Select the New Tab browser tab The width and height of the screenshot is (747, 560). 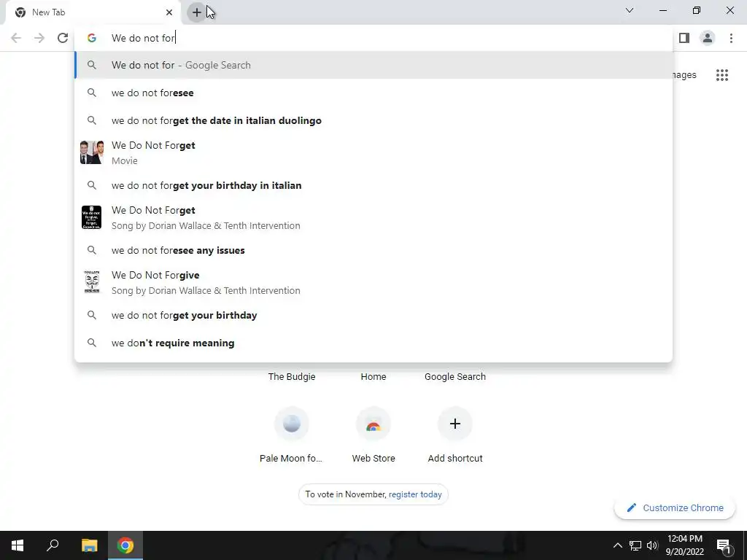[94, 12]
